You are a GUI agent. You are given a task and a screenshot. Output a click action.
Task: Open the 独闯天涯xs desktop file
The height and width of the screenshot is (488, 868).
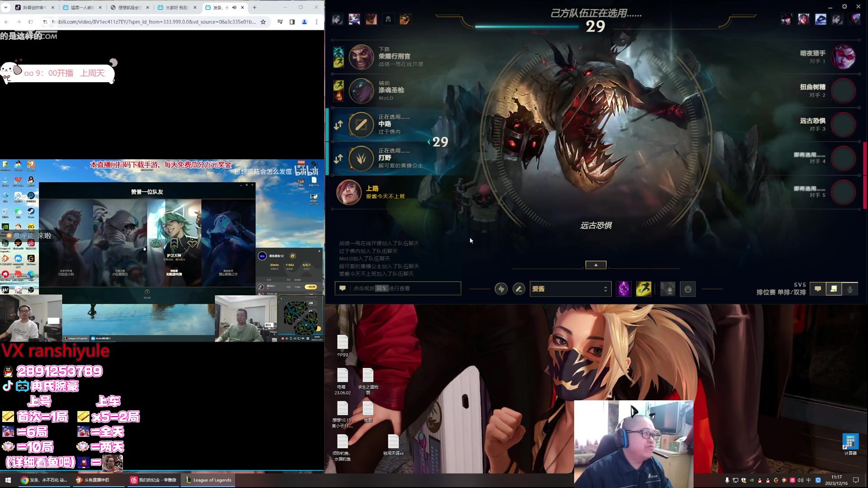coord(393,445)
